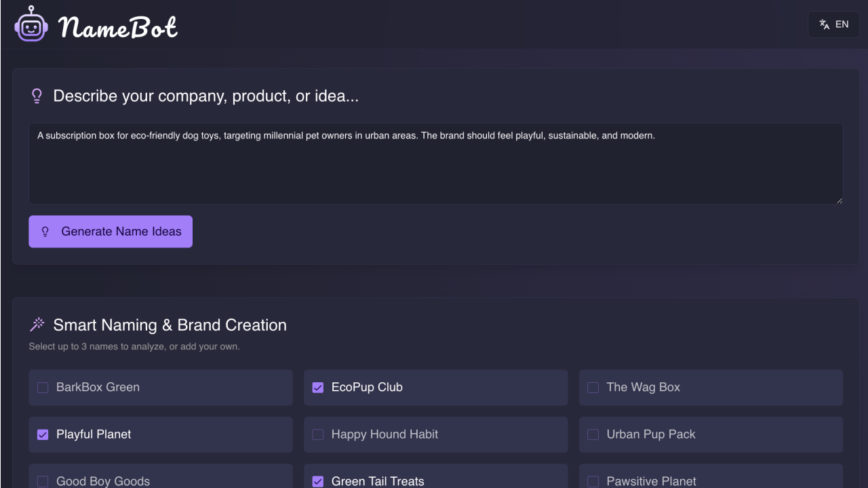Check the BarkBox Green checkbox

pos(43,388)
